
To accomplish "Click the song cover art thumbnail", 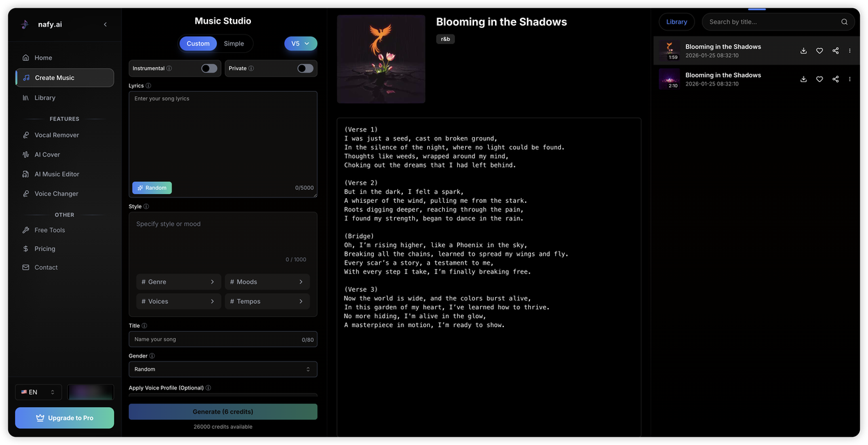I will [381, 59].
